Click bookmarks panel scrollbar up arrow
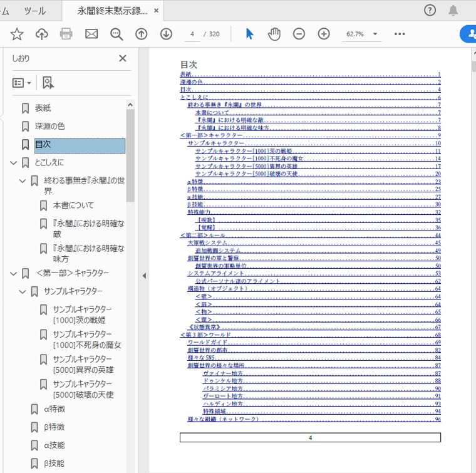This screenshot has height=473, width=476. click(130, 105)
